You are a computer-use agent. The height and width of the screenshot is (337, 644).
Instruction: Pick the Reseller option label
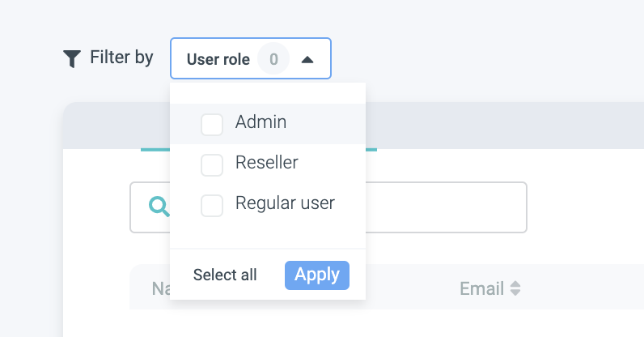(x=266, y=163)
